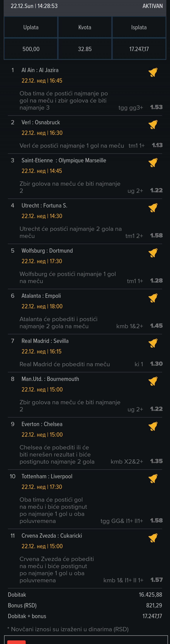Select the AKTIVAN status label

click(152, 6)
